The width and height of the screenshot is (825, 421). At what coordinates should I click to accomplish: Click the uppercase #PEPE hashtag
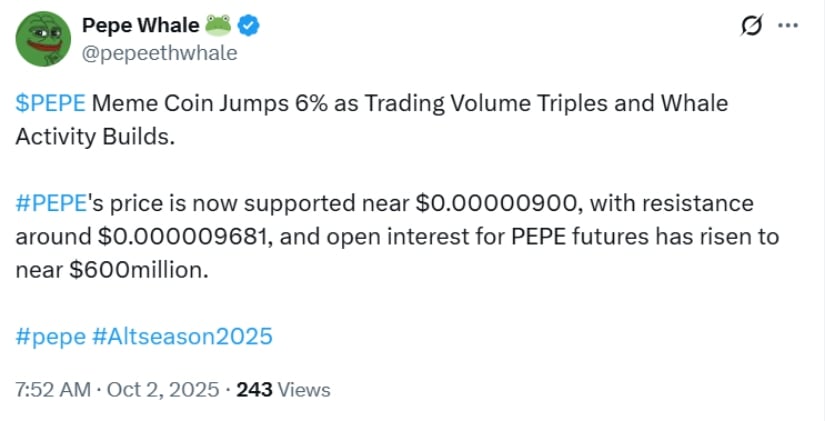[x=51, y=204]
